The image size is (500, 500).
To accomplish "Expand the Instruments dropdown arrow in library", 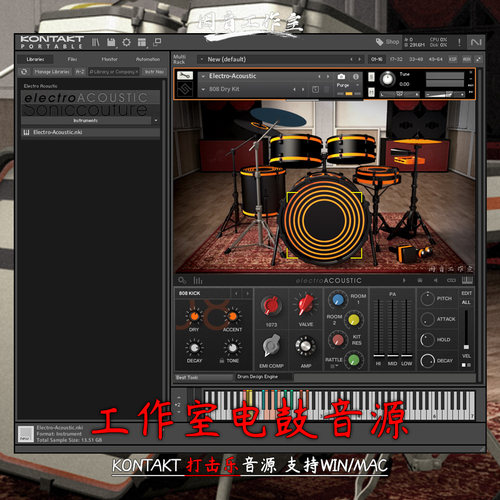I will tap(156, 120).
